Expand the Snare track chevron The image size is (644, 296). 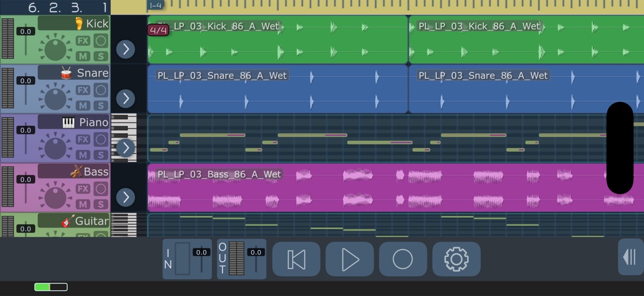click(x=125, y=98)
